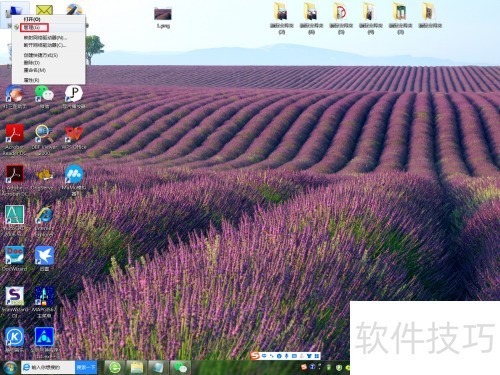The width and height of the screenshot is (500, 375).
Task: Click the Sogou tray icon in taskbar
Action: point(304,367)
